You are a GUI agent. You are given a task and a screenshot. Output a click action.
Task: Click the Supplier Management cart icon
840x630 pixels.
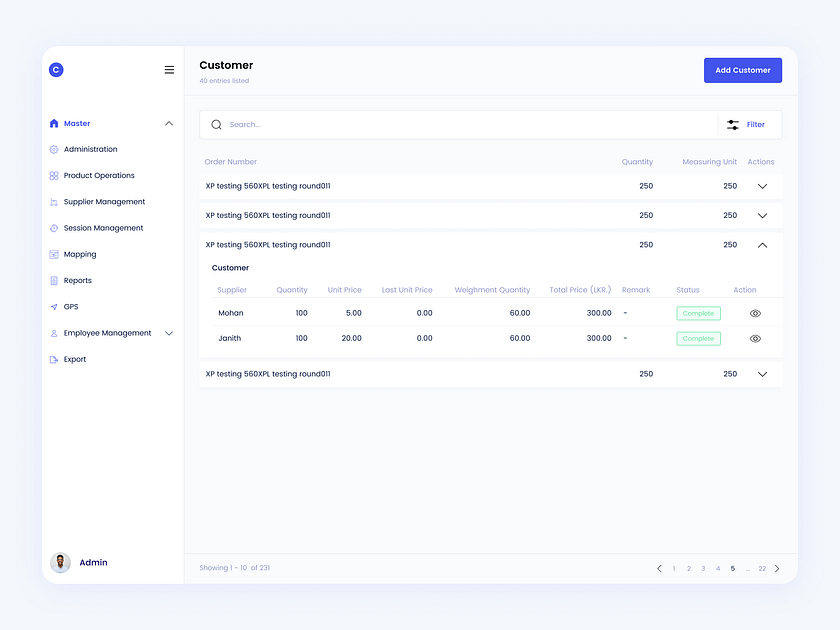(x=54, y=202)
